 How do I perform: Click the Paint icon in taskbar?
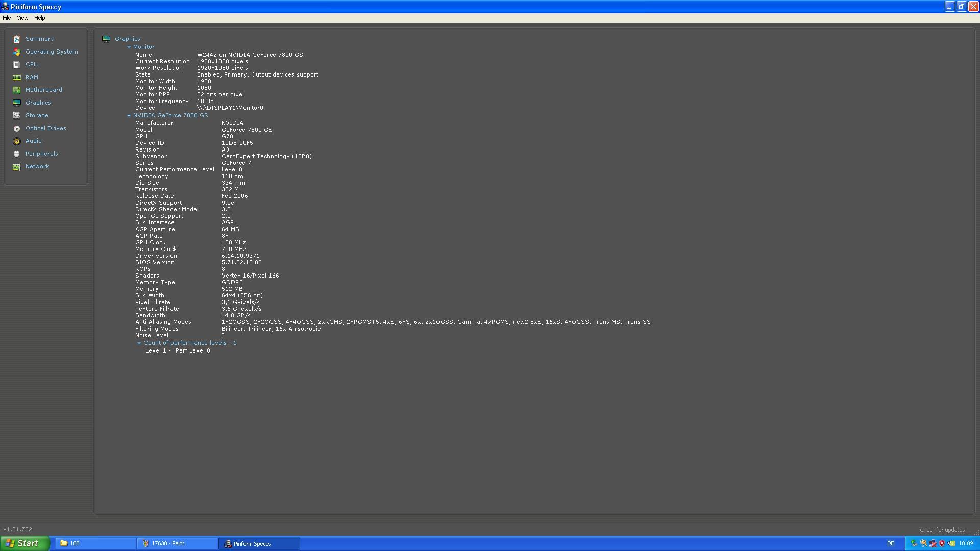(146, 543)
